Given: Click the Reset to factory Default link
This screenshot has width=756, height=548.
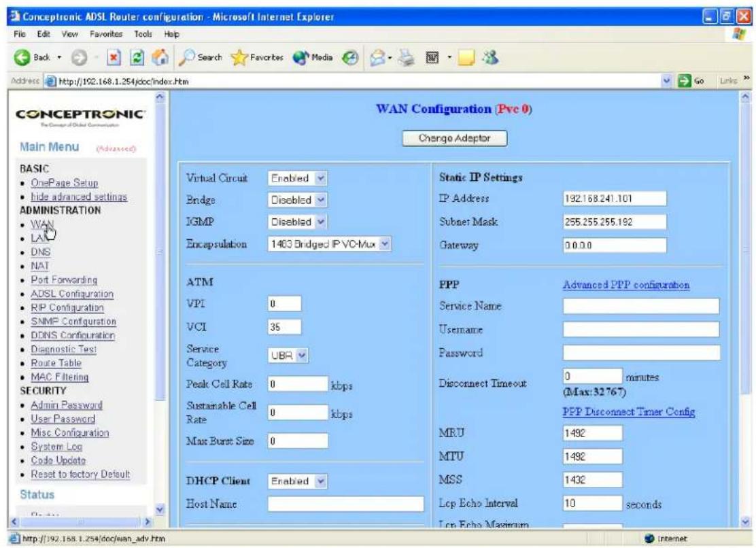Looking at the screenshot, I should [80, 475].
